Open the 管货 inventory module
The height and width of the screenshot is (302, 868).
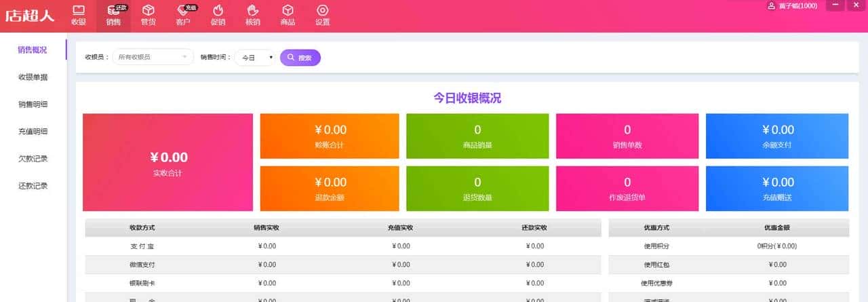click(148, 15)
